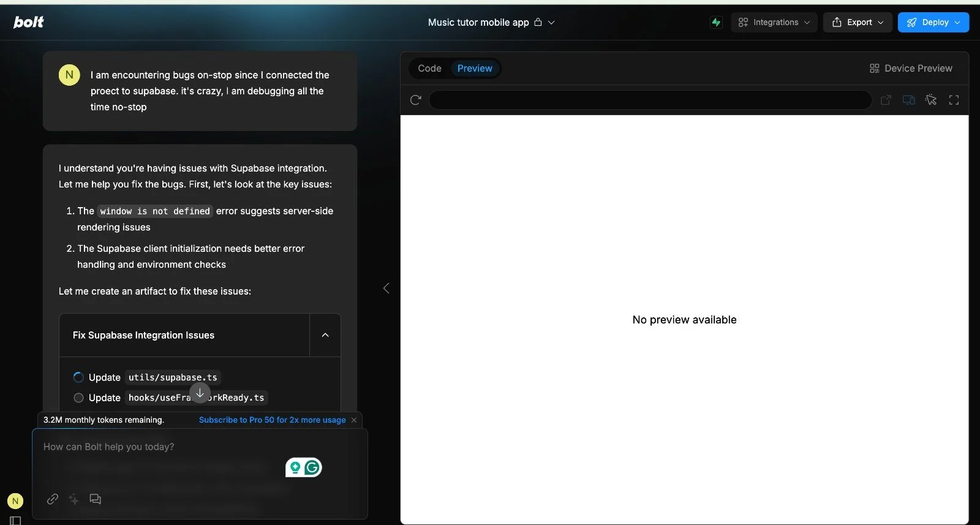Click the Grammarly extension icon
Viewport: 980px width, 525px height.
tap(312, 468)
